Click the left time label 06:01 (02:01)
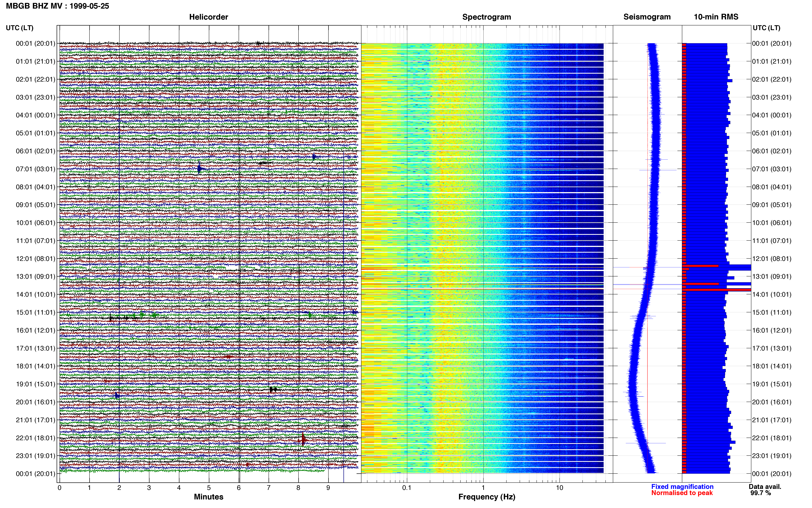Screen dimensions: 812x508 point(35,151)
